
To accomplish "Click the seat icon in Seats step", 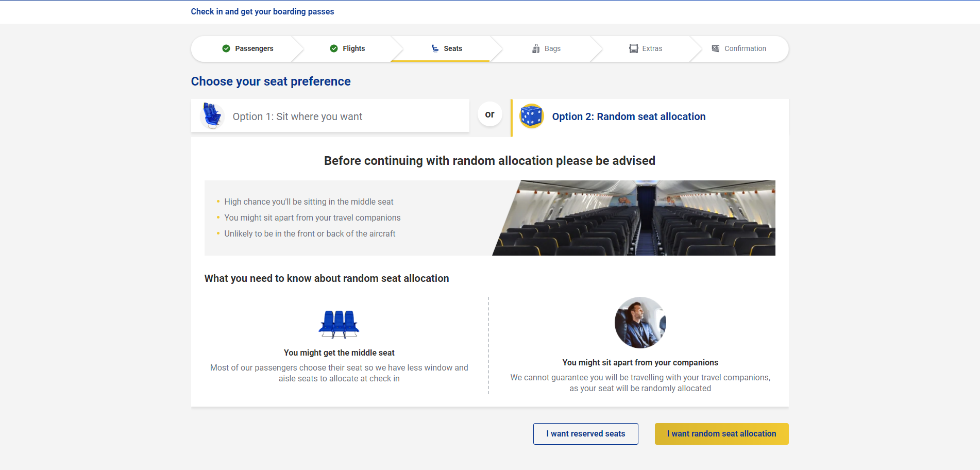I will (435, 48).
